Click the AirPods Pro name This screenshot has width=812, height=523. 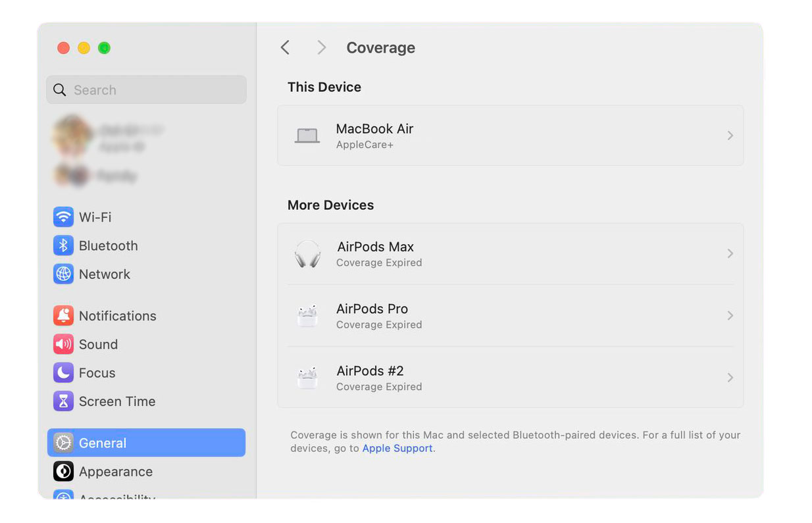click(x=372, y=309)
